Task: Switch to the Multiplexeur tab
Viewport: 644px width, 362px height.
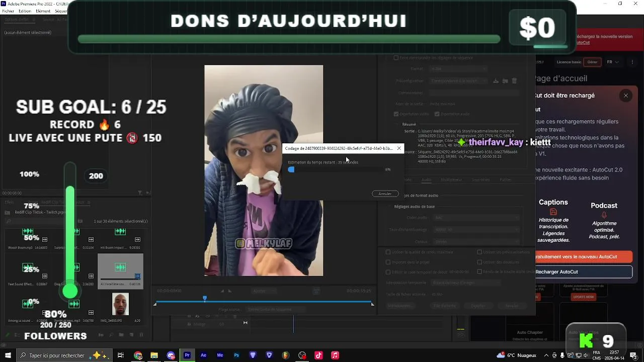Action: coord(451,179)
